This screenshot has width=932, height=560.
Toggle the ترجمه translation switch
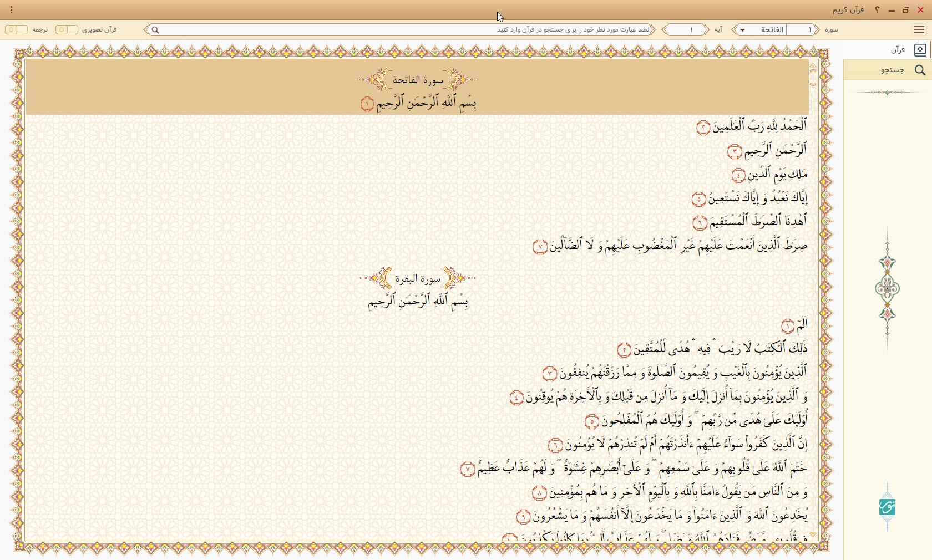click(16, 29)
